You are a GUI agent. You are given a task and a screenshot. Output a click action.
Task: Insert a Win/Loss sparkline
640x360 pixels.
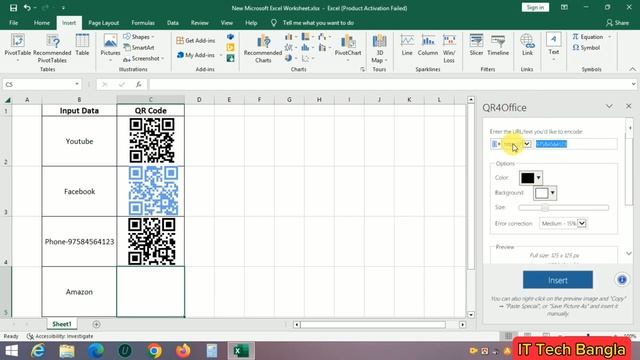tap(449, 48)
